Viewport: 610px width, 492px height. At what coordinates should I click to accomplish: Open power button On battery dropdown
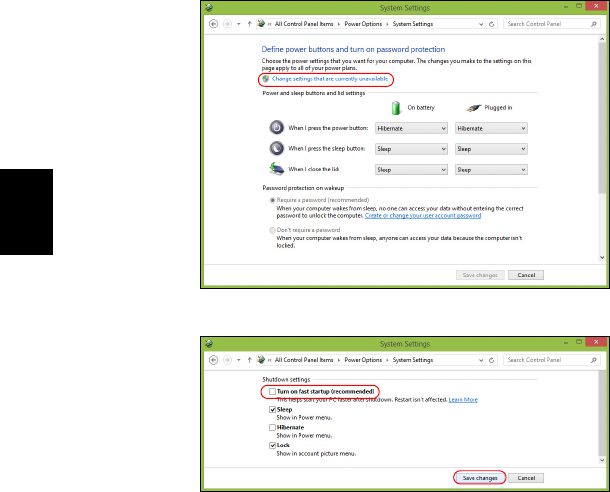click(411, 128)
